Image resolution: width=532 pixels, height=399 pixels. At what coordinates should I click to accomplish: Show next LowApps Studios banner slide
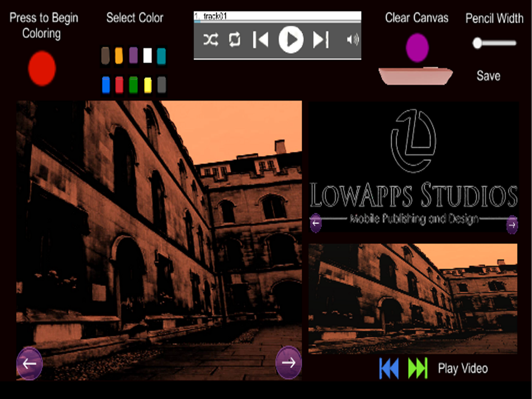tap(512, 225)
